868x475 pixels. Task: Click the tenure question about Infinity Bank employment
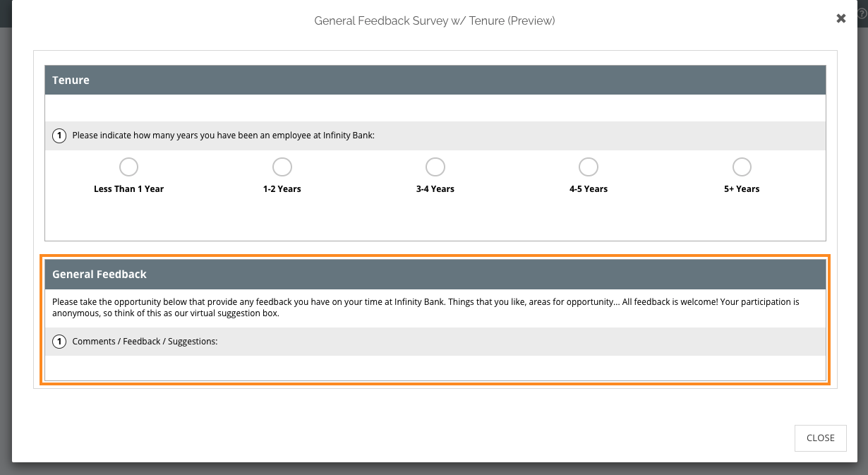[223, 136]
